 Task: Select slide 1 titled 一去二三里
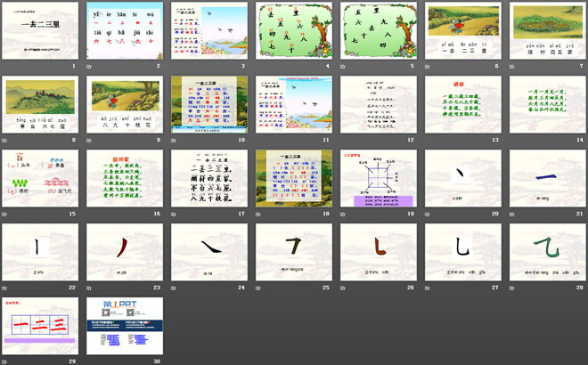pos(40,31)
